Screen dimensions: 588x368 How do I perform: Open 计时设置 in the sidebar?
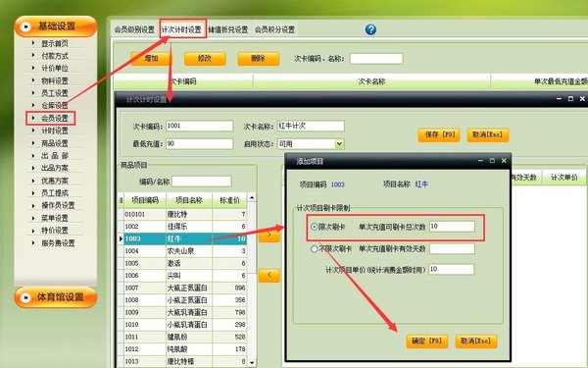click(55, 131)
